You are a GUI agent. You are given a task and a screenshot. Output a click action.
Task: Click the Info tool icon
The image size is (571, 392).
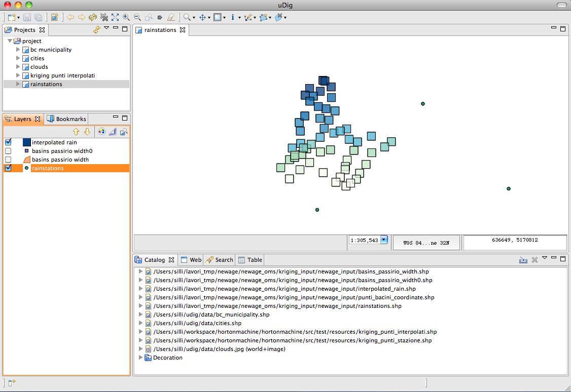pos(233,17)
